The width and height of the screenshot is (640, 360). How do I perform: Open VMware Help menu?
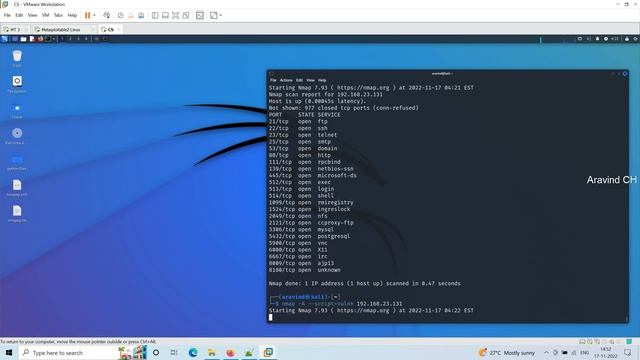(72, 15)
